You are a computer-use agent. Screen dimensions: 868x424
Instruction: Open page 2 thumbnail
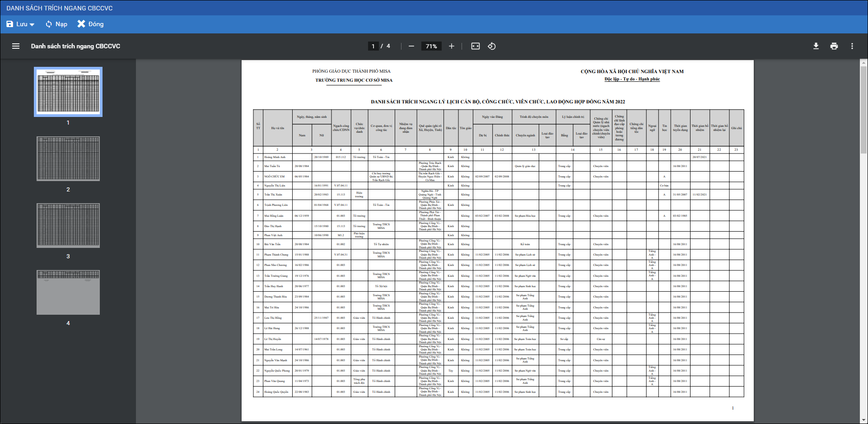pos(68,158)
